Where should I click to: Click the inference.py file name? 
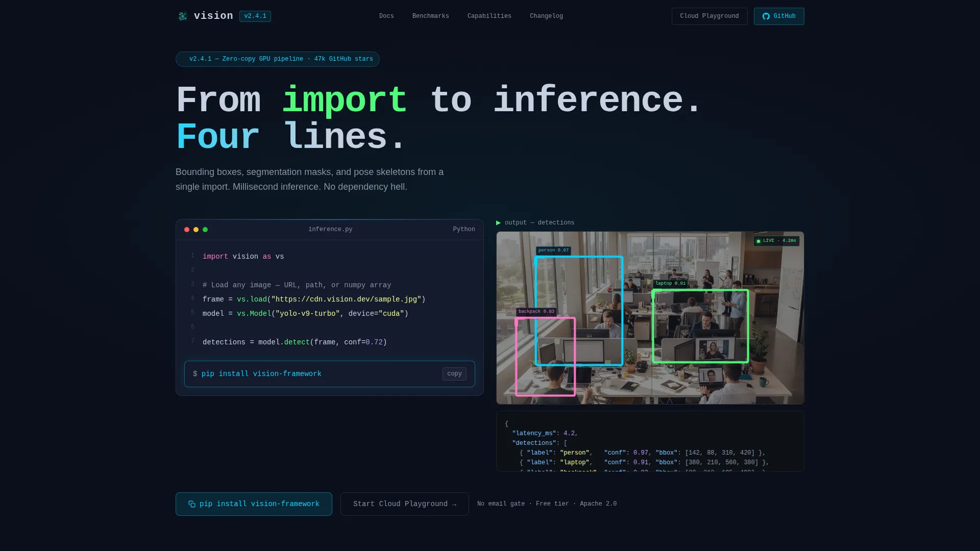click(330, 230)
